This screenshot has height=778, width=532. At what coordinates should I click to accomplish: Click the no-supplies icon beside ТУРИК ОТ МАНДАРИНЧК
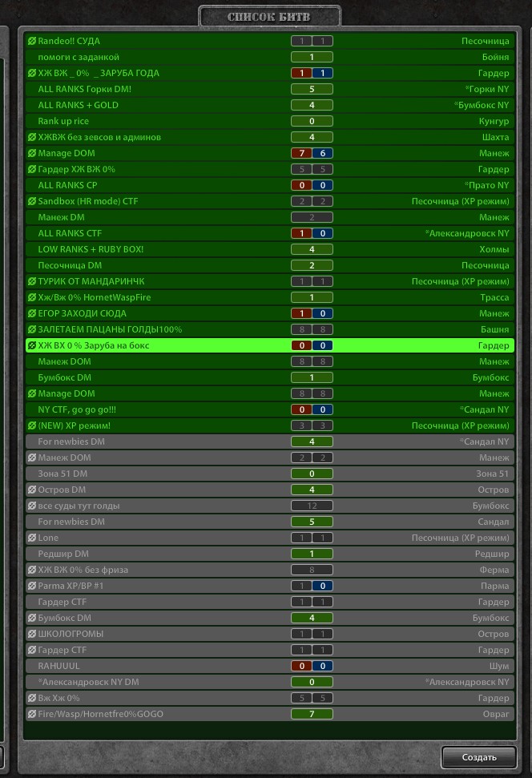click(x=32, y=281)
